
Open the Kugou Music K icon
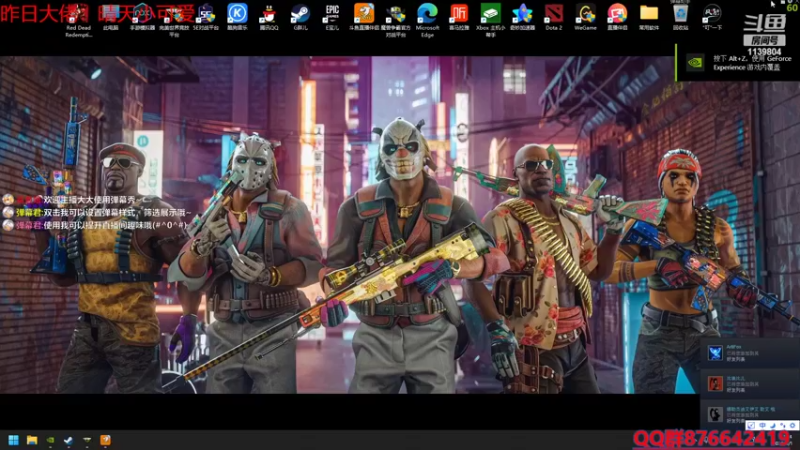[237, 17]
